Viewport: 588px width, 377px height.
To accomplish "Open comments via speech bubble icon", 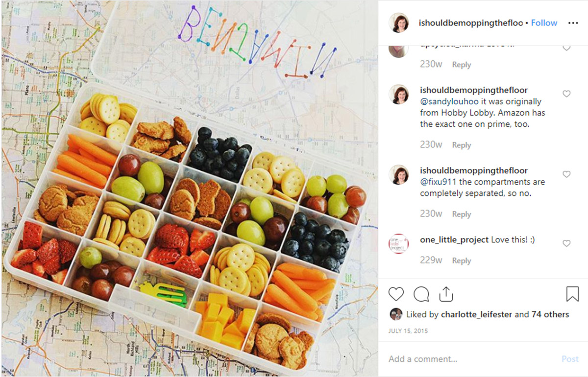I will [x=421, y=294].
